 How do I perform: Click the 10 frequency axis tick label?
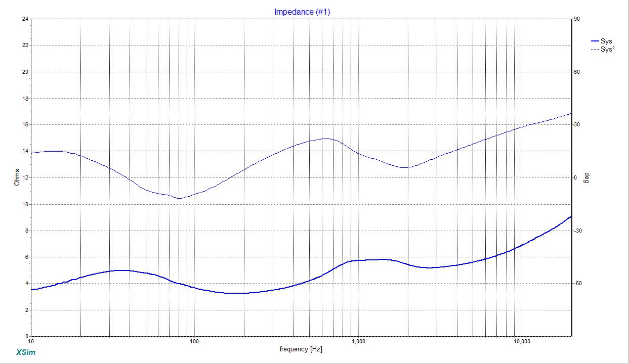(x=31, y=342)
